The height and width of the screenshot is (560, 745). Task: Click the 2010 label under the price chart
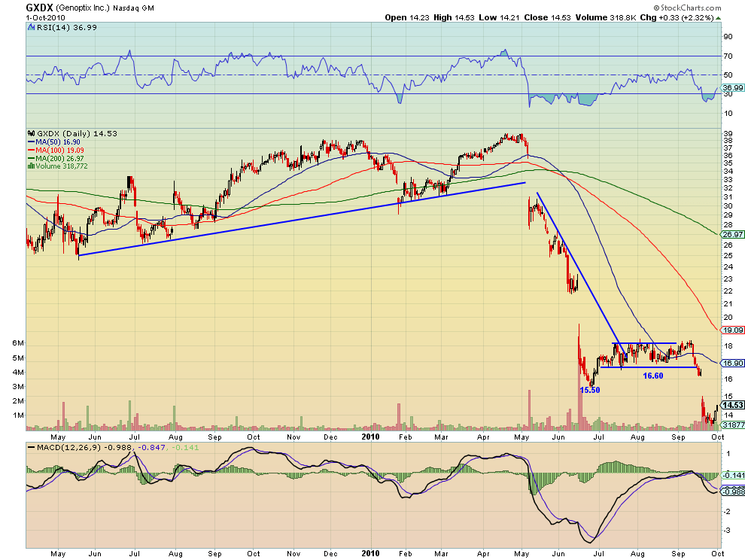370,437
